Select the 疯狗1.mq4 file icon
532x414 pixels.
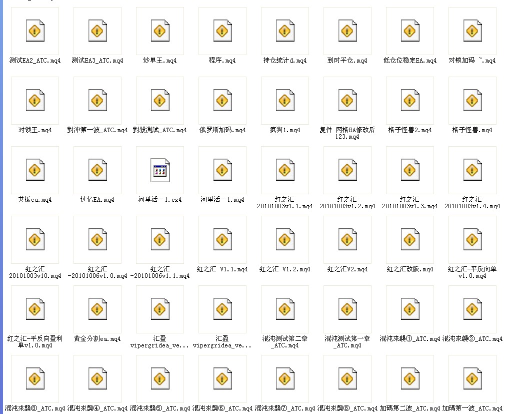[284, 101]
